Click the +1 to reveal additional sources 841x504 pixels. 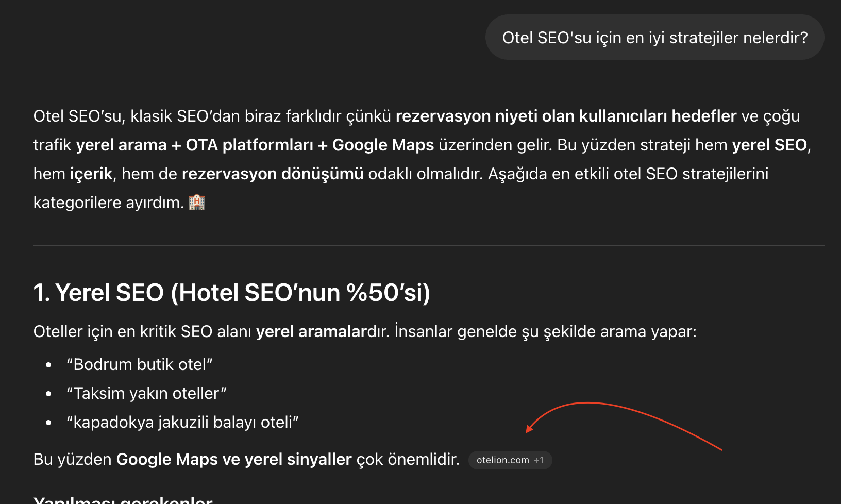[540, 460]
